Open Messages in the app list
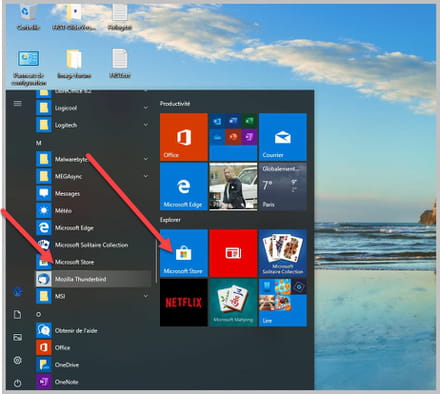 click(93, 193)
